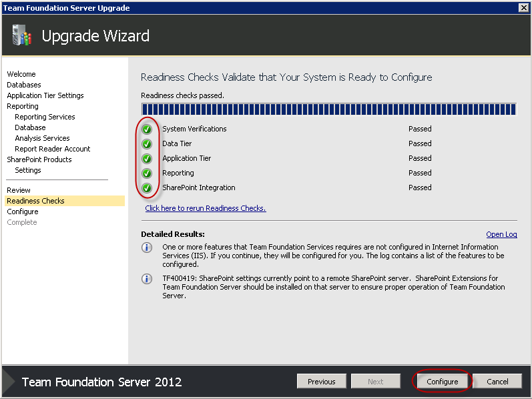Click the Upgrade Wizard server icon in header
Viewport: 532px width, 399px height.
tap(22, 35)
